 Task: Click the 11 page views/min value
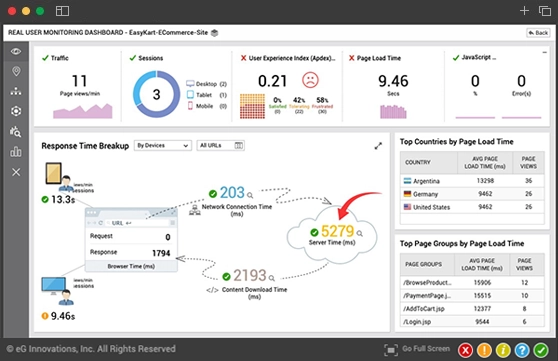(x=79, y=81)
